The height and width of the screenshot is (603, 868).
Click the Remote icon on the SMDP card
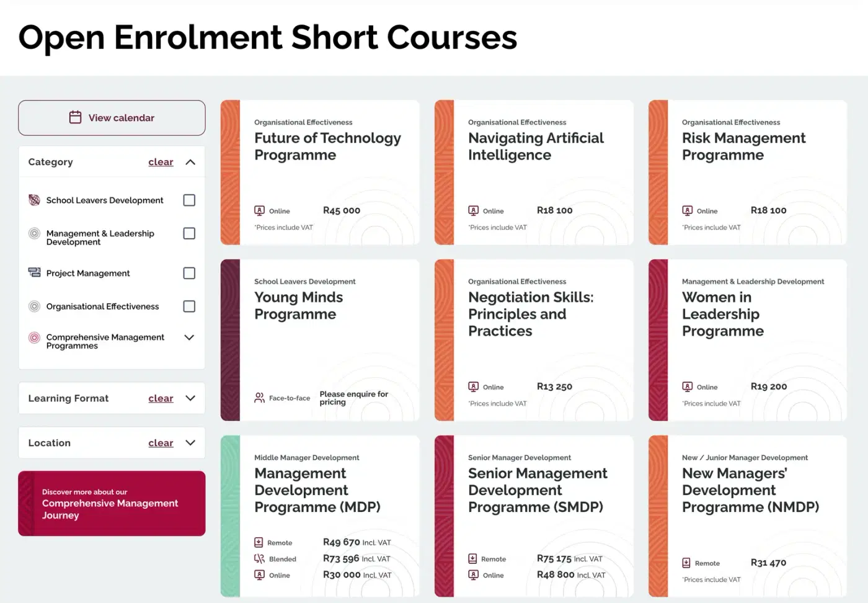472,558
